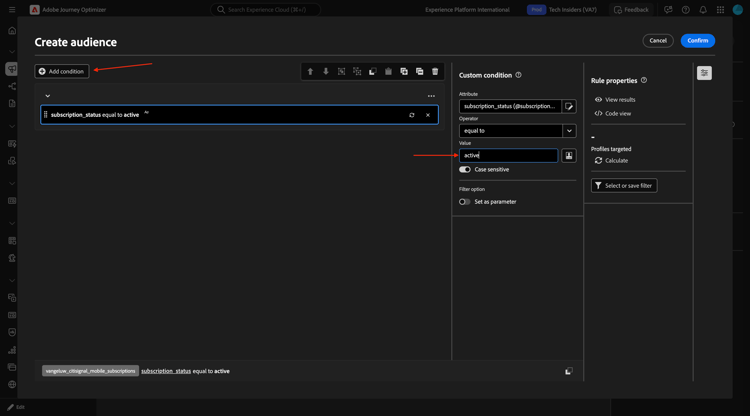Click the Select or save filter button
Image resolution: width=750 pixels, height=416 pixels.
click(624, 186)
